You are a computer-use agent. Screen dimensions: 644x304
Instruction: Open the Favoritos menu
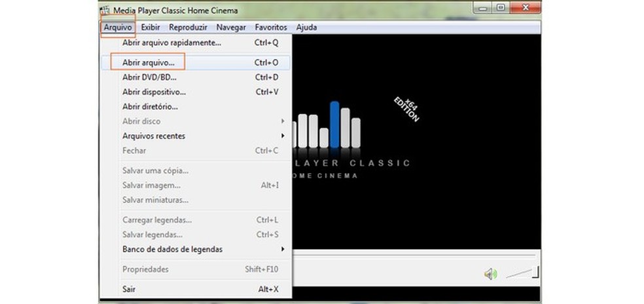point(271,28)
